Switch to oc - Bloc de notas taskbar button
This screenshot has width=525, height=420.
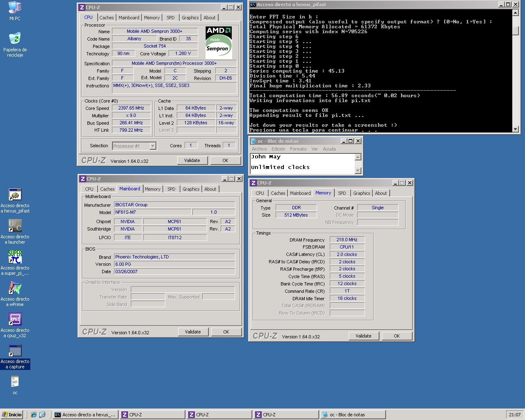353,415
